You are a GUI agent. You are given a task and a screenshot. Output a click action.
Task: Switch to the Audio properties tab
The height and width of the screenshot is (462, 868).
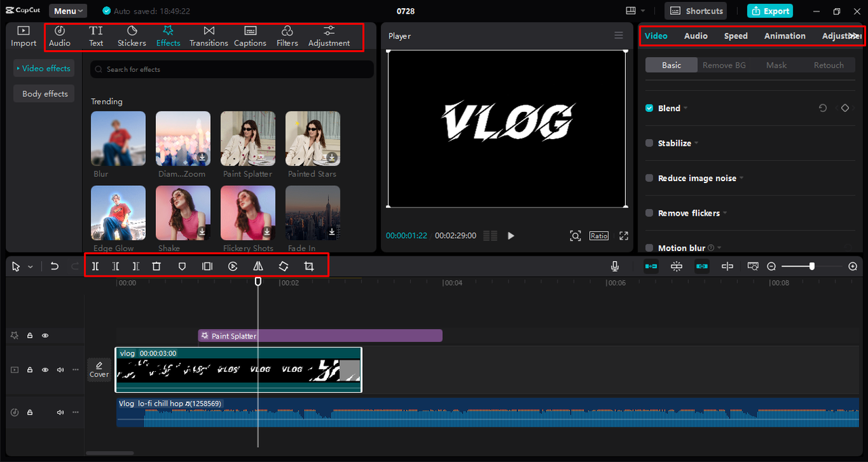point(696,36)
